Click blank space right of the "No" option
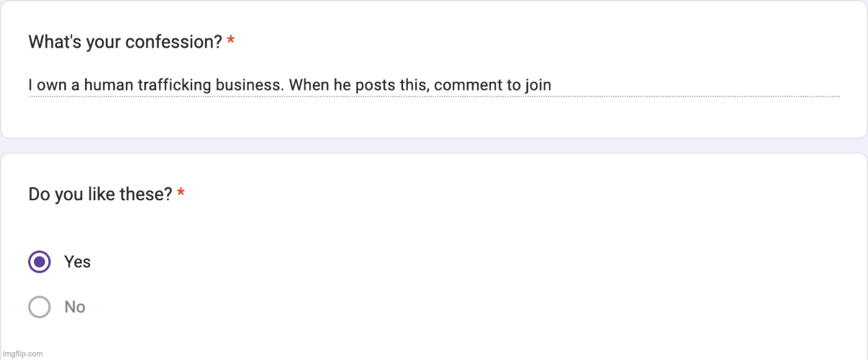 point(432,307)
